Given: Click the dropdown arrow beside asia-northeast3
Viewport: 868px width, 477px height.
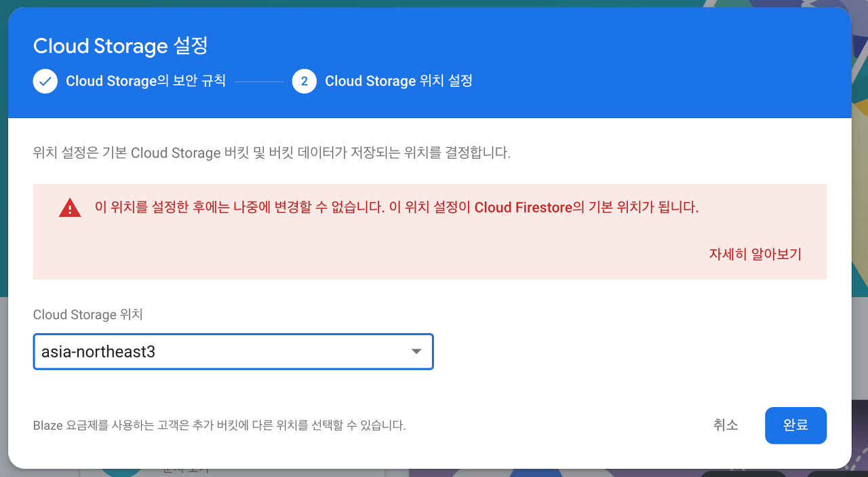Looking at the screenshot, I should click(416, 351).
